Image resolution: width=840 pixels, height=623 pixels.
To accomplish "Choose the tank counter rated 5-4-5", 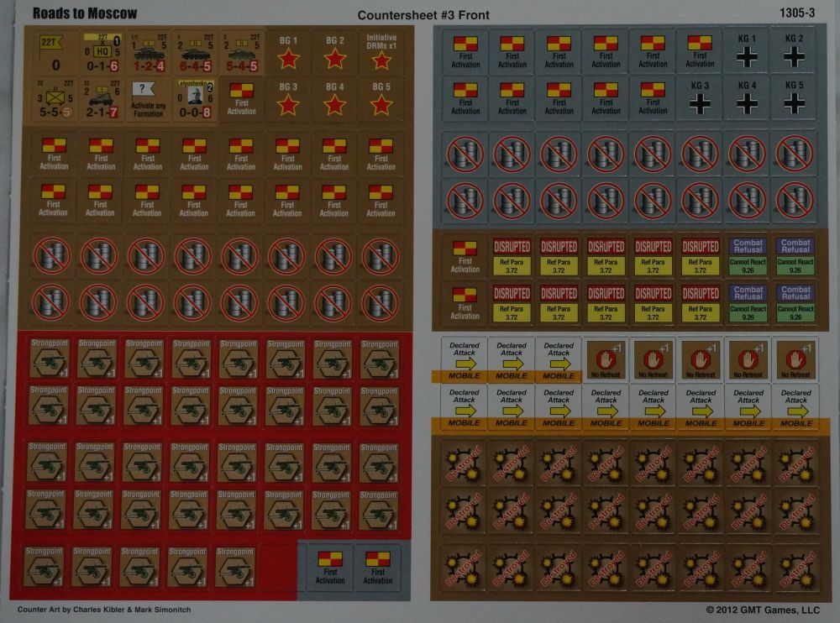I will pos(242,53).
